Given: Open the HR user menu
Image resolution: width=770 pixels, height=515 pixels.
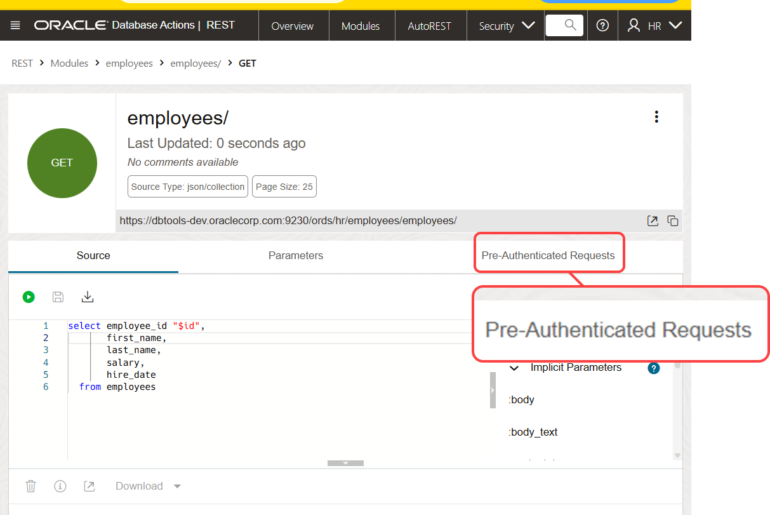Looking at the screenshot, I should coord(655,26).
